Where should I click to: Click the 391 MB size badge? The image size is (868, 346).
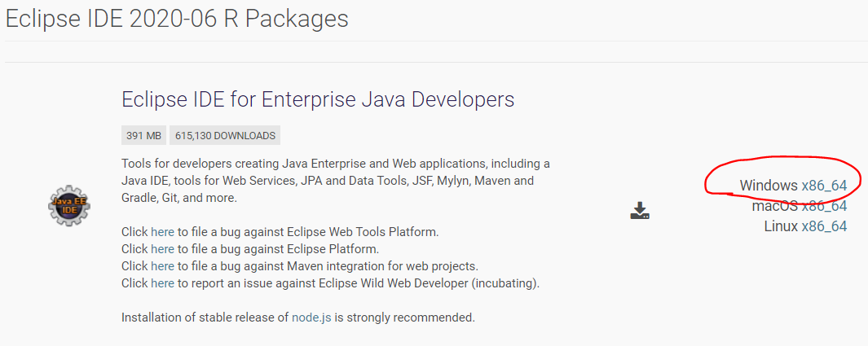coord(143,135)
